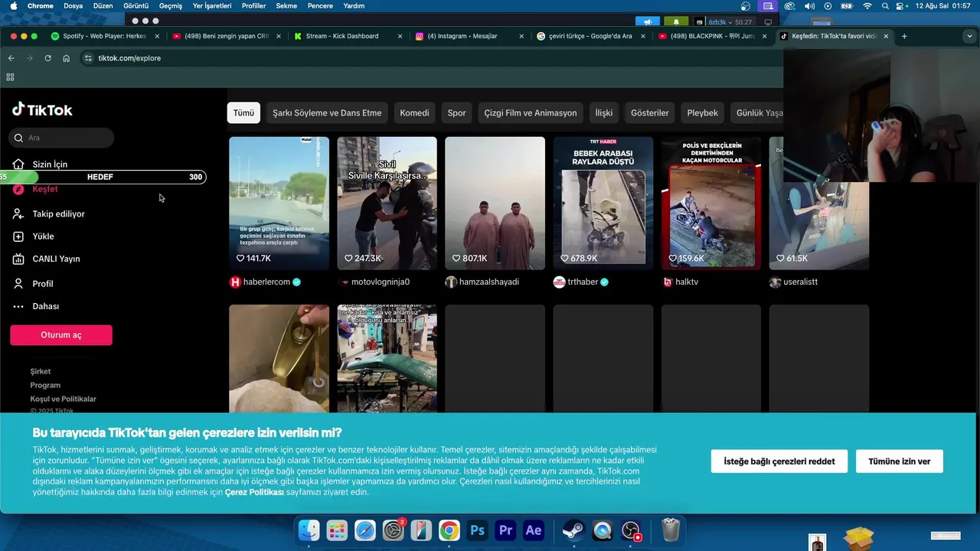
Task: Expand the Şirket footer section
Action: (41, 372)
